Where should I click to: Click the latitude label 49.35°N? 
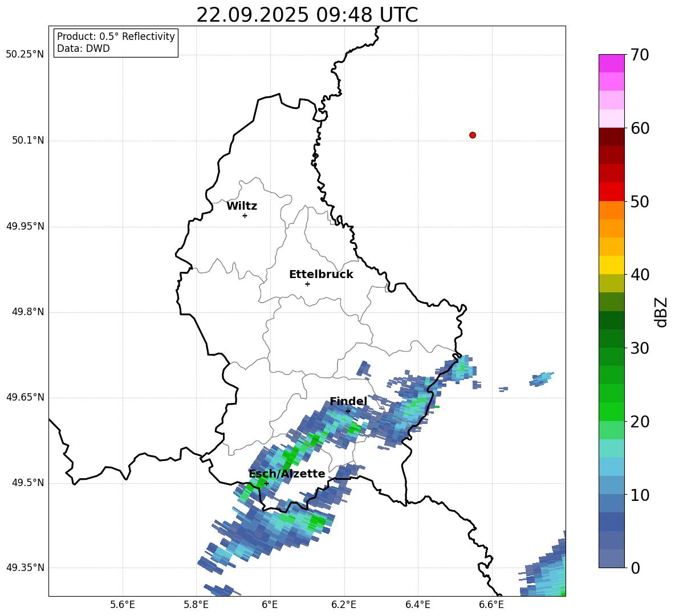(x=25, y=568)
